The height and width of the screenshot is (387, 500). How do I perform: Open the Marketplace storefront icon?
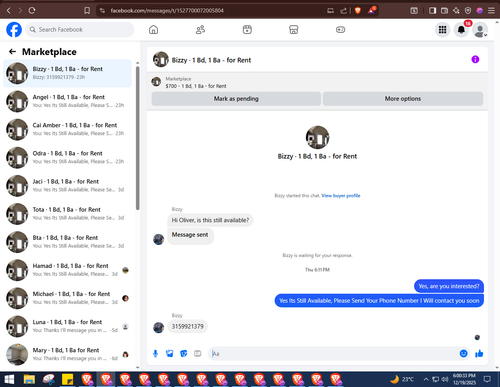(x=294, y=30)
